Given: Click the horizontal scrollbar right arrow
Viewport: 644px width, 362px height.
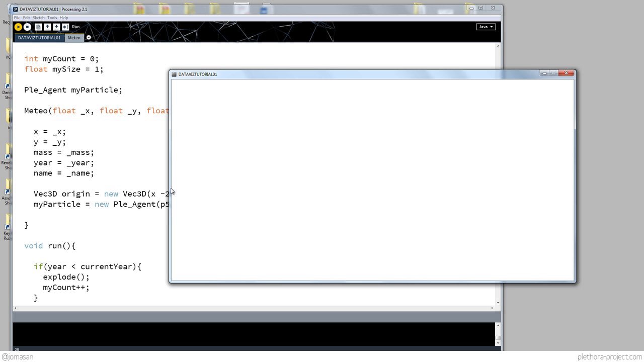Looking at the screenshot, I should coord(492,308).
